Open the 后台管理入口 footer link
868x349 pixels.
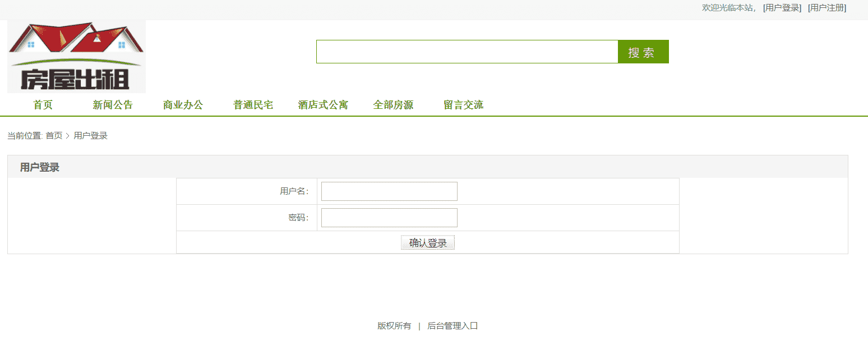[x=453, y=326]
